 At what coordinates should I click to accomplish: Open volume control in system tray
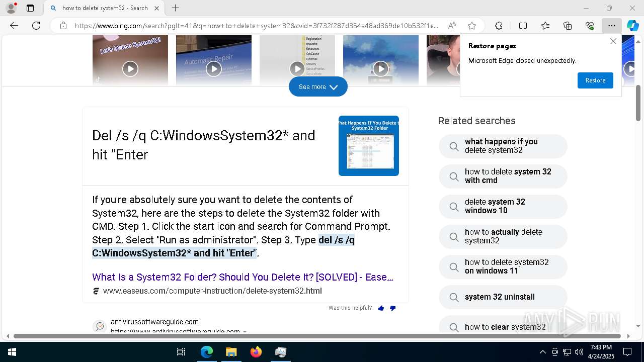(579, 352)
